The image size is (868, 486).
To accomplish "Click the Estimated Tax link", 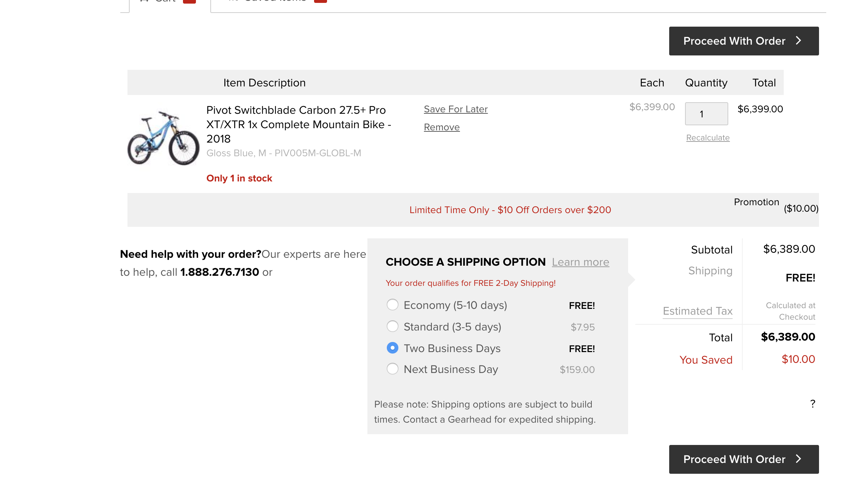I will (x=698, y=311).
